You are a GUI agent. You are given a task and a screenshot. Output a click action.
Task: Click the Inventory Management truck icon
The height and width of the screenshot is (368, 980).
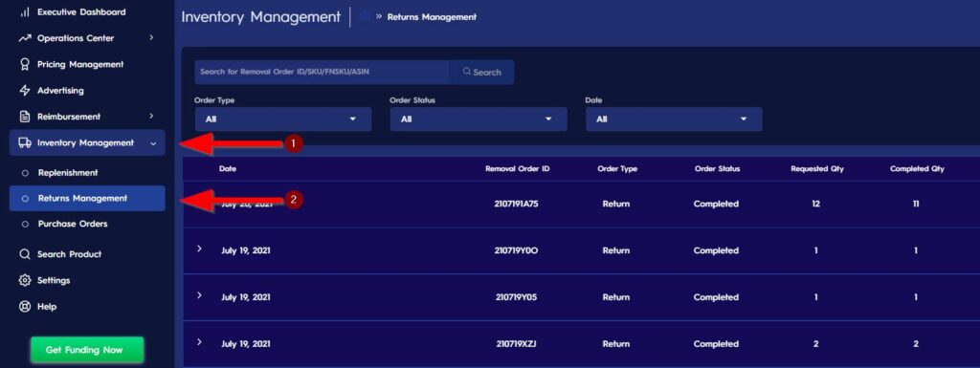25,142
